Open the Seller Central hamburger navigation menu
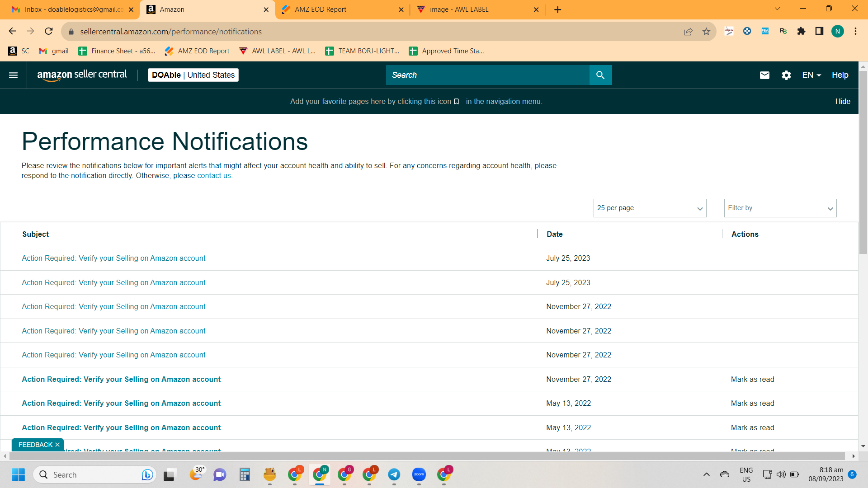 tap(14, 75)
